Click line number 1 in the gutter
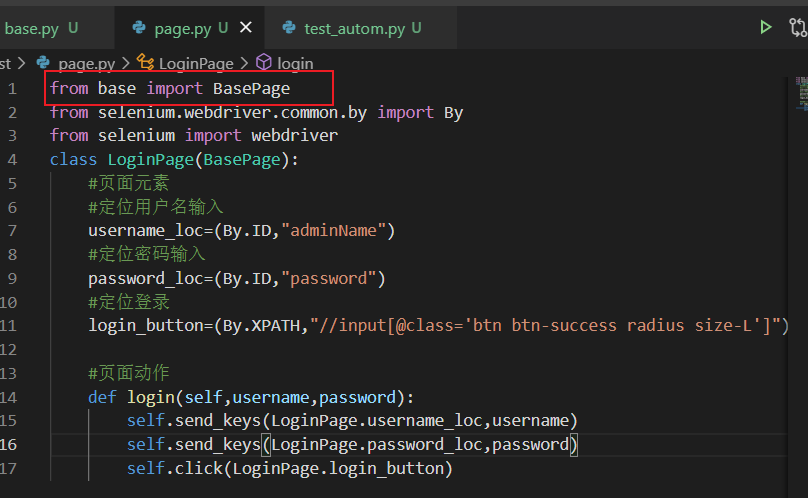 tap(12, 89)
